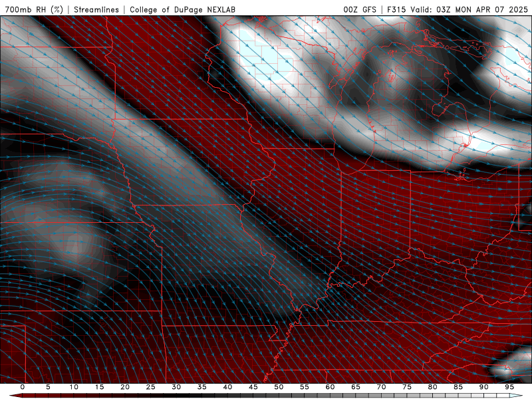Image resolution: width=532 pixels, height=399 pixels.
Task: Click the "700mb RH (%)" title text
Action: (x=35, y=9)
